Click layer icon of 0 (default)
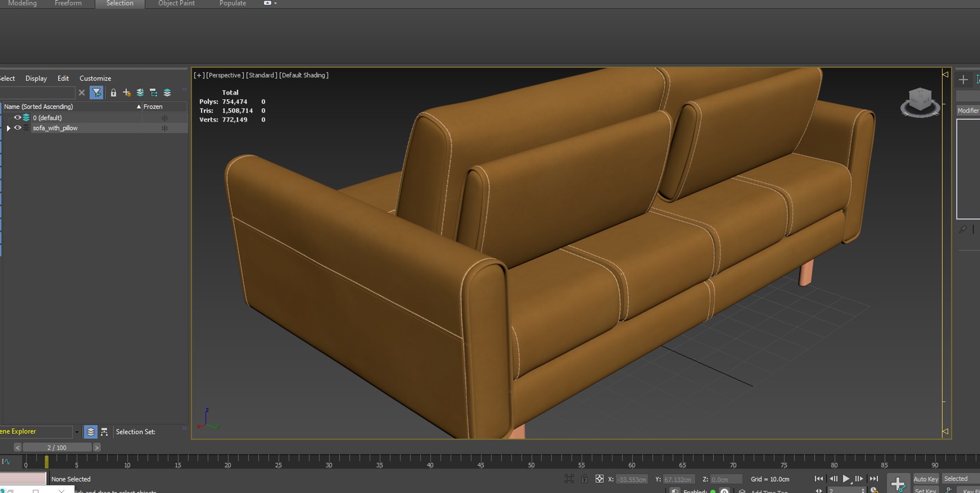Viewport: 980px width, 493px height. click(x=26, y=118)
